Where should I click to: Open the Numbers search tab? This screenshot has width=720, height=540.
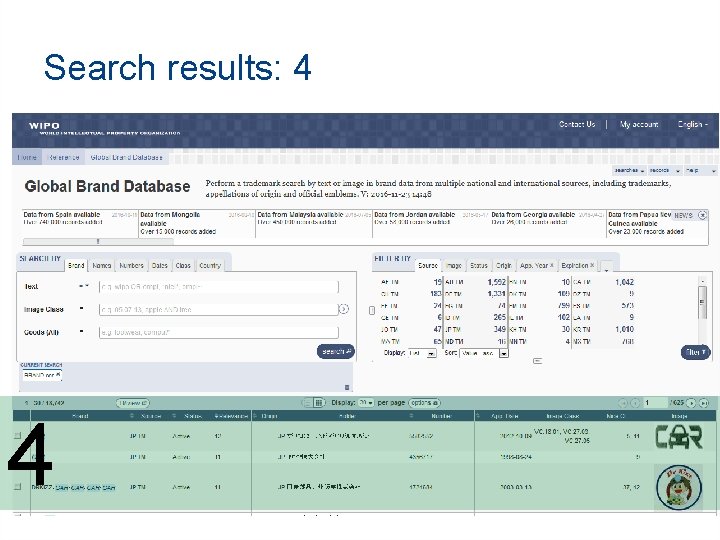pyautogui.click(x=131, y=265)
